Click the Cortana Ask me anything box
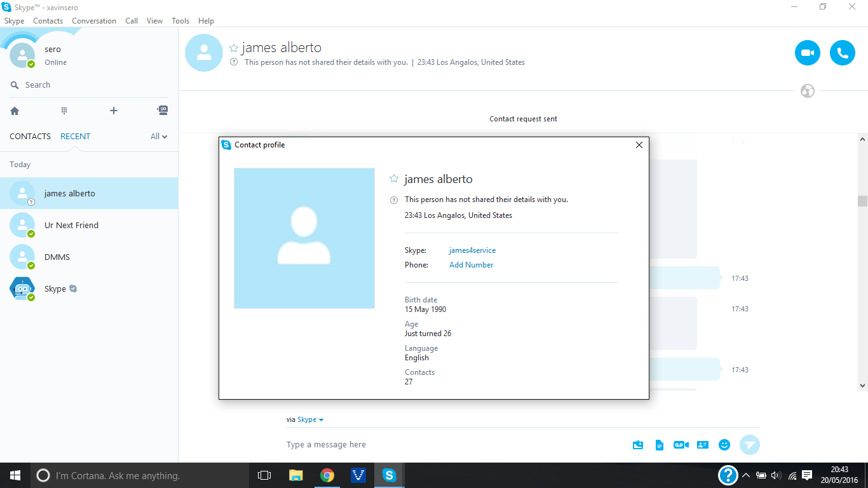868x488 pixels. pos(140,475)
